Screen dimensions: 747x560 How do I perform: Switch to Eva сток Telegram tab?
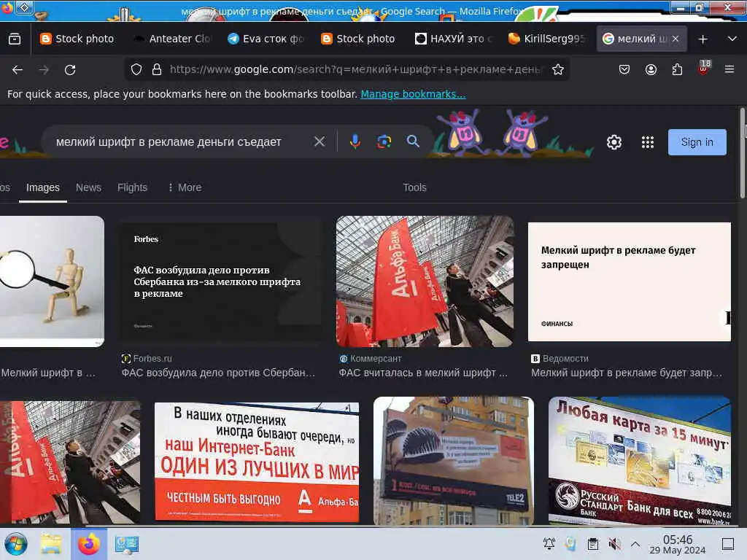pyautogui.click(x=266, y=39)
